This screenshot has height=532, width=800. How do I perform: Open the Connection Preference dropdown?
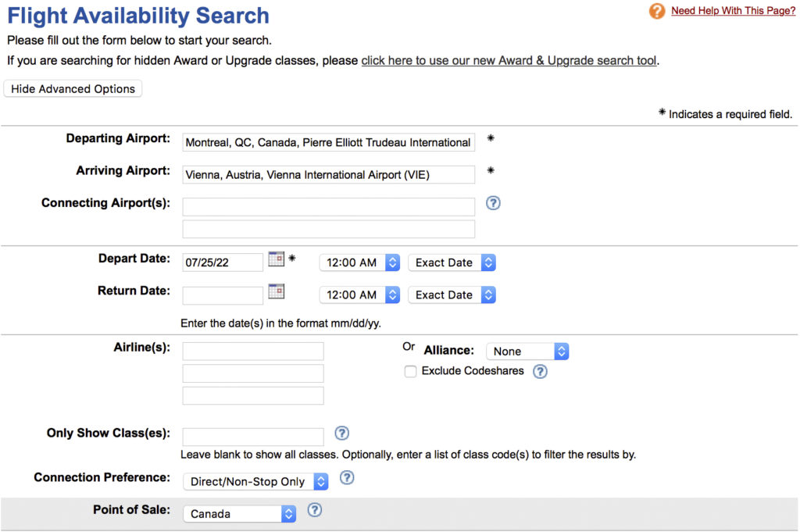[x=255, y=481]
